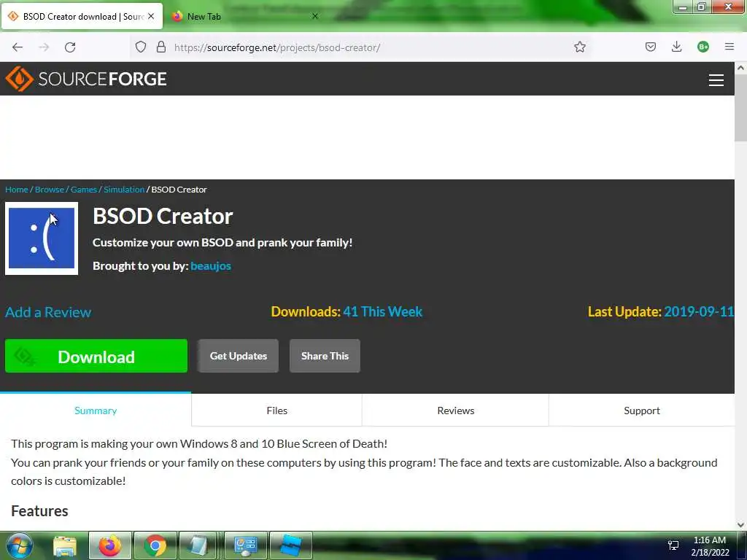The image size is (747, 560).
Task: Click the green Download button
Action: coord(96,356)
